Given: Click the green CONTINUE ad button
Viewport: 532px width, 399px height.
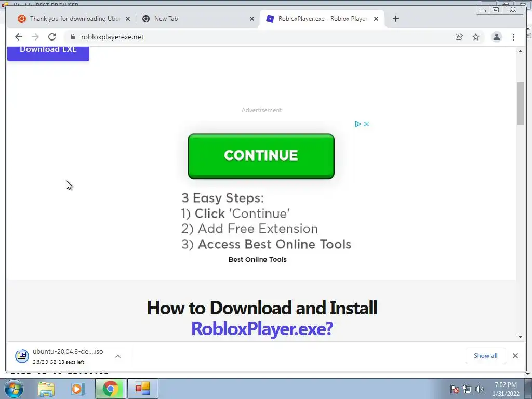Looking at the screenshot, I should pyautogui.click(x=261, y=156).
